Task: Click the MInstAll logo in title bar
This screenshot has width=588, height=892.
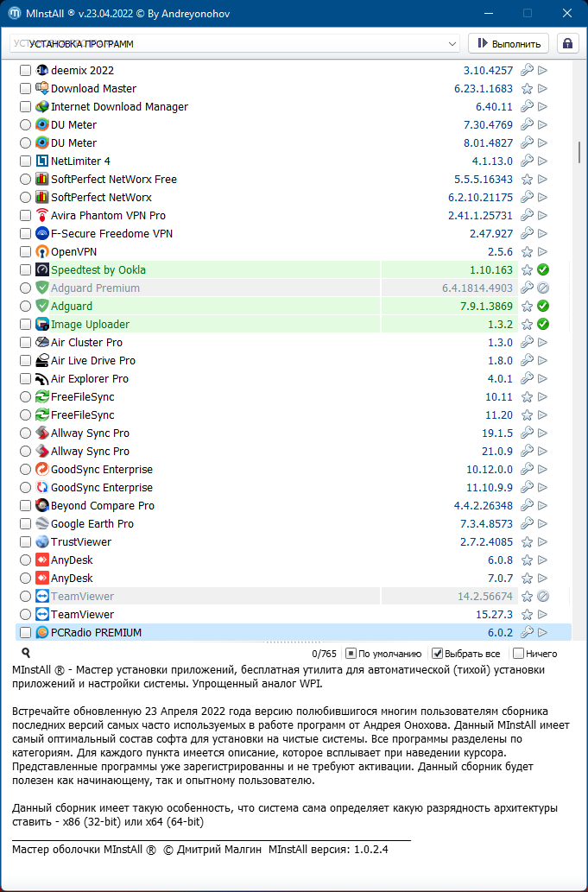Action: [15, 13]
